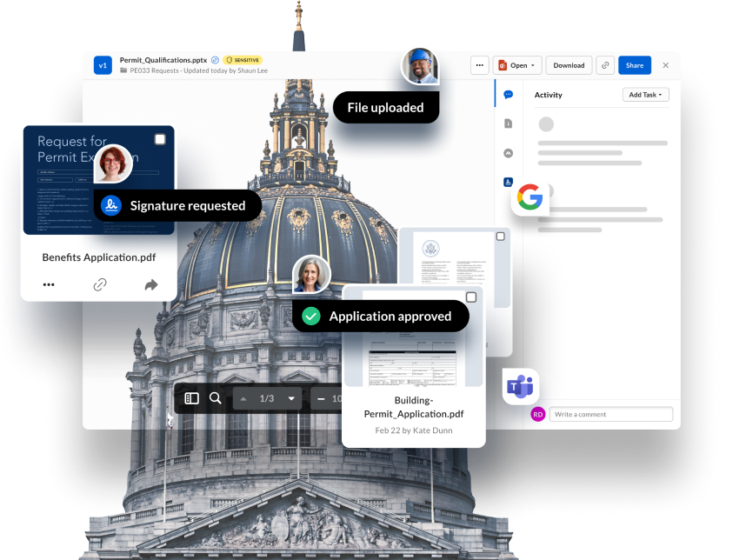Expand the Open dropdown button
Screen dimensions: 746x560
pyautogui.click(x=517, y=65)
